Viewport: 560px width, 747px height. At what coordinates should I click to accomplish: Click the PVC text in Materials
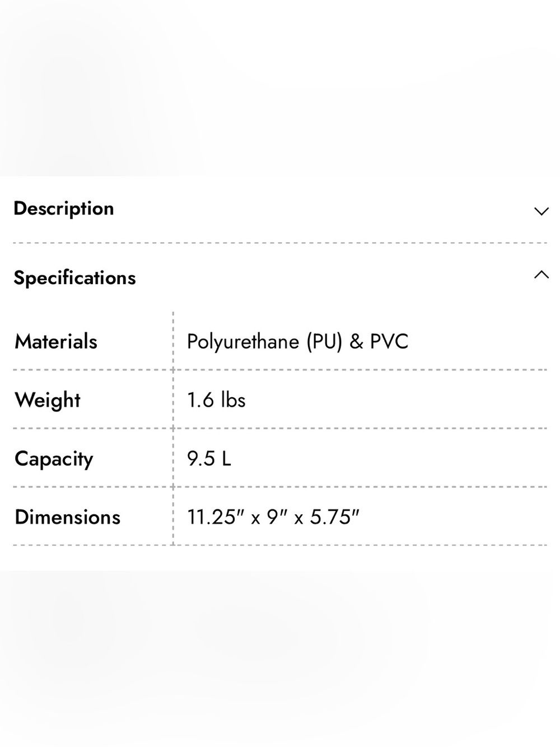(389, 341)
